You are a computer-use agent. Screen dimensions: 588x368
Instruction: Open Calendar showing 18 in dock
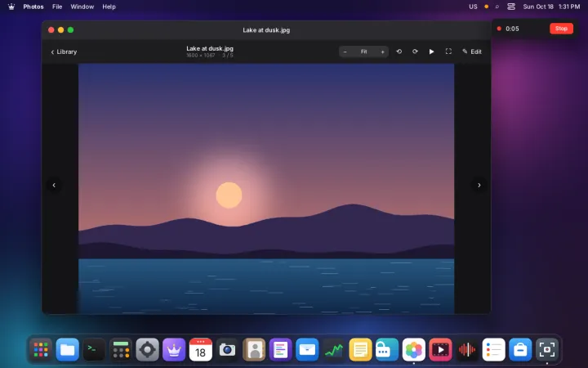click(201, 350)
